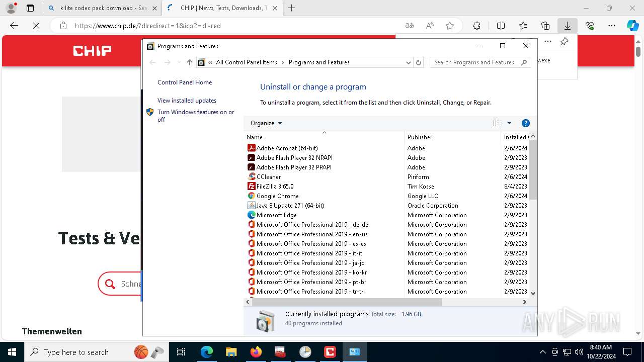Toggle Edge split screen icon

point(501,26)
